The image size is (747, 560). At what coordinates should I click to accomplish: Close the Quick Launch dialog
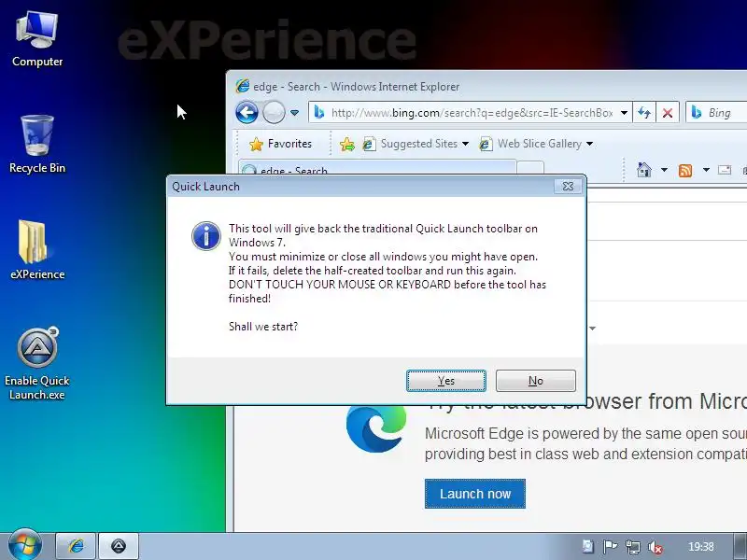pyautogui.click(x=568, y=186)
